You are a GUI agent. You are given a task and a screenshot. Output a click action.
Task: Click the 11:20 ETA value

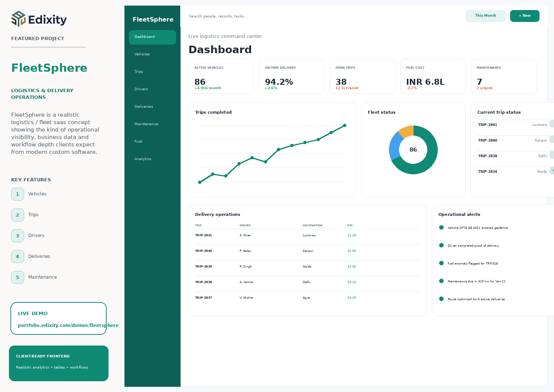[x=351, y=236]
